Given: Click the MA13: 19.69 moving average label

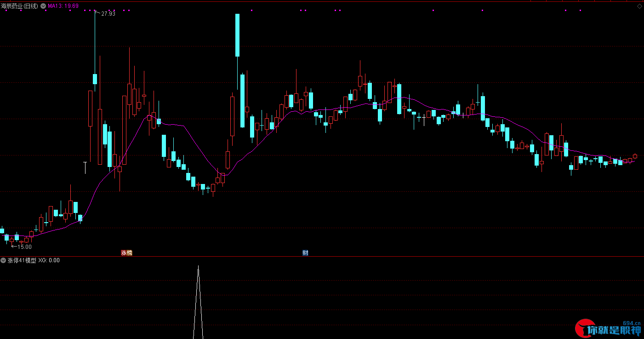Looking at the screenshot, I should pyautogui.click(x=63, y=6).
